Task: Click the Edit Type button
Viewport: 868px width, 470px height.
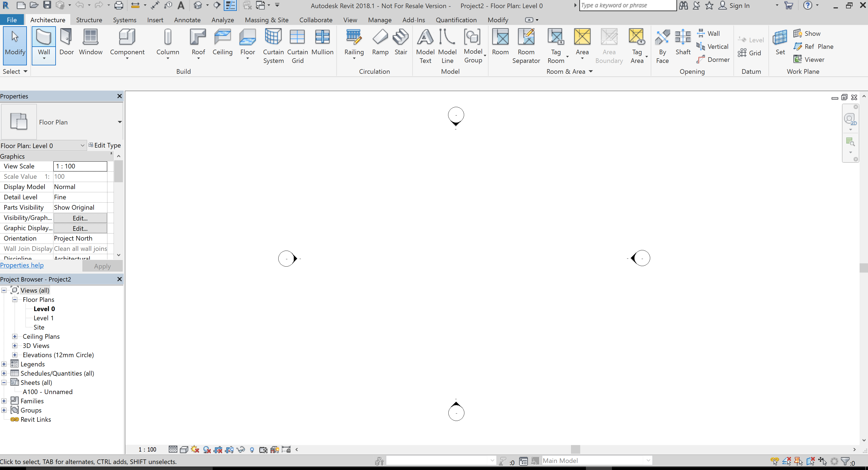Action: [105, 145]
